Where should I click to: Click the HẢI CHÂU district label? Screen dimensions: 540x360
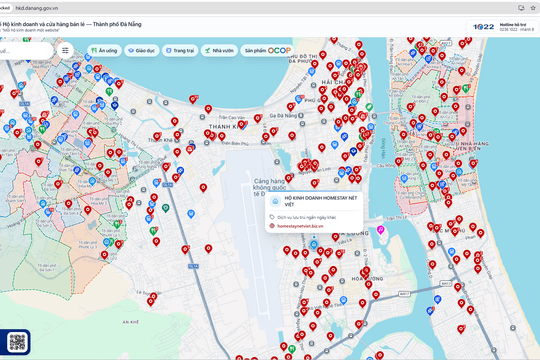[x=332, y=82]
